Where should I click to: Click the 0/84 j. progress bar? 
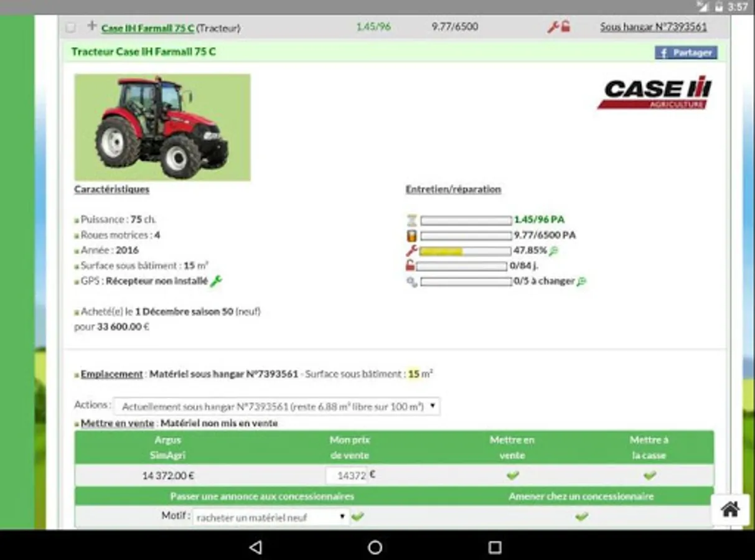(462, 266)
